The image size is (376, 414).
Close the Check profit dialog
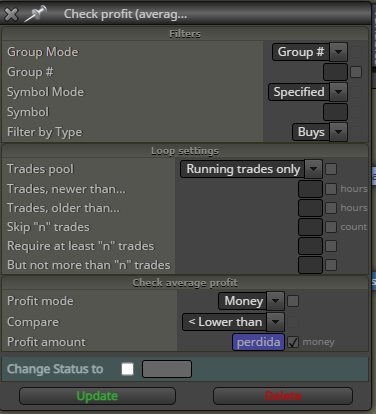coord(11,15)
